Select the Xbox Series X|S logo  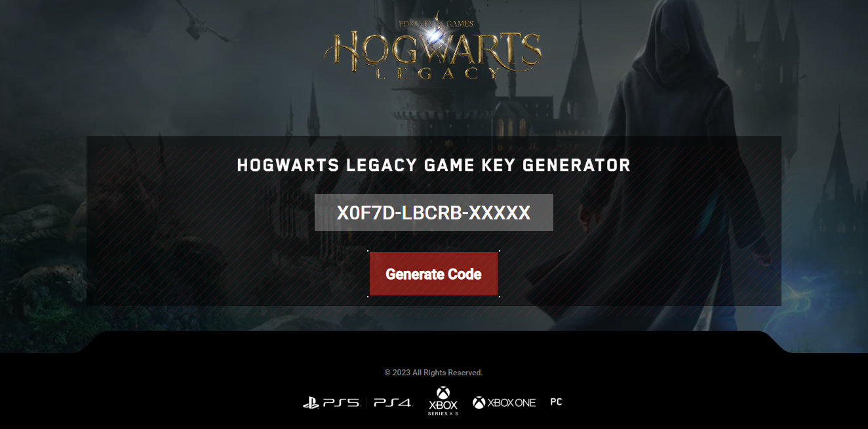tap(443, 401)
